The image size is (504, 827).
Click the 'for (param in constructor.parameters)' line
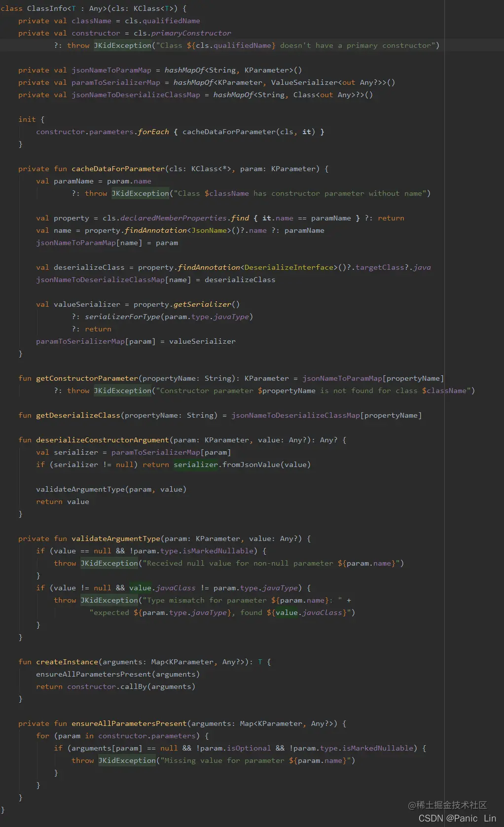coord(122,736)
